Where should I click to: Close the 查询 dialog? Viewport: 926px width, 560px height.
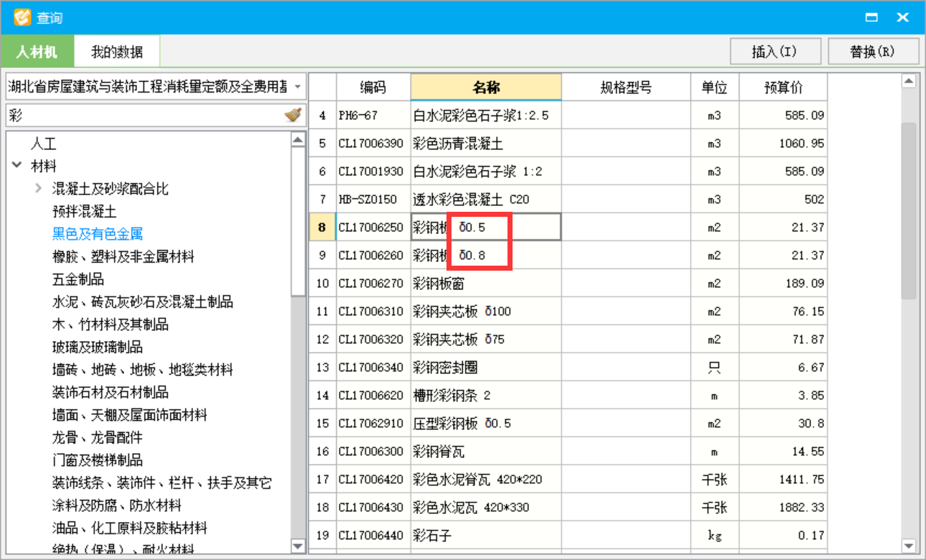(903, 17)
